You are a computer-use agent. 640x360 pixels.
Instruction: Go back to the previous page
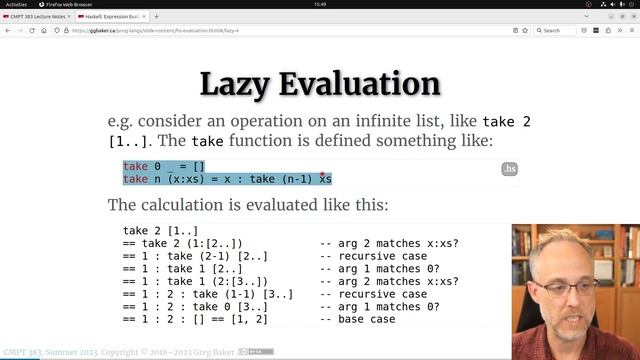8,31
